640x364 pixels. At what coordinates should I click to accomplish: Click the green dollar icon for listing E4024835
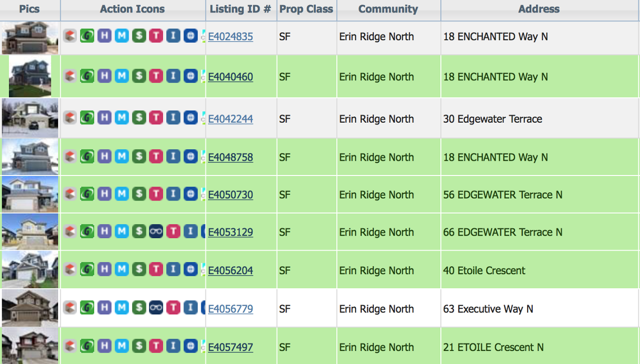(139, 36)
